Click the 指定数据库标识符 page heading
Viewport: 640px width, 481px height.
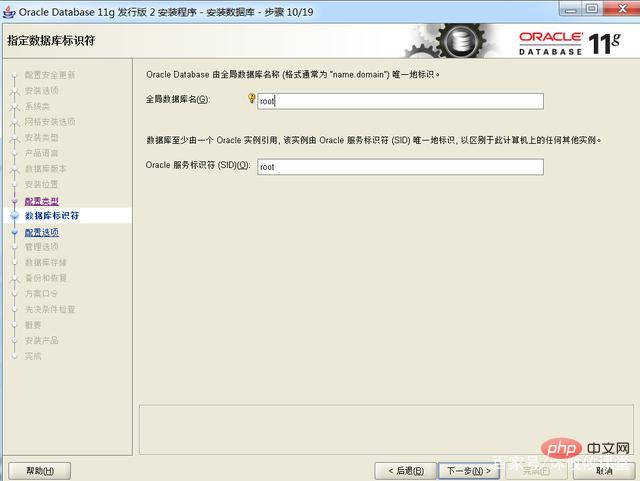51,40
